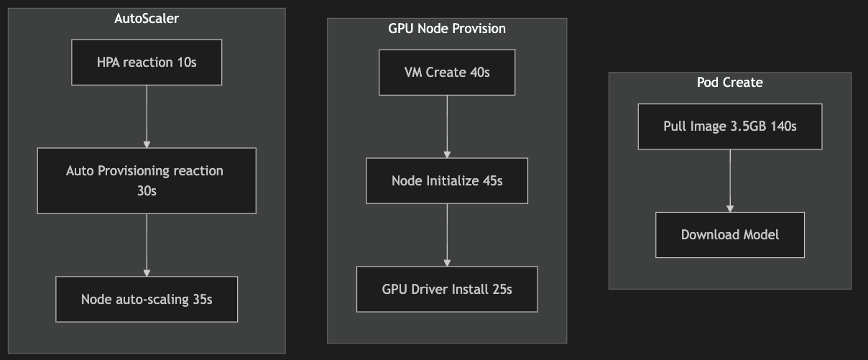The image size is (868, 360).
Task: Select the Auto Provisioning reaction 30s node
Action: (x=147, y=180)
